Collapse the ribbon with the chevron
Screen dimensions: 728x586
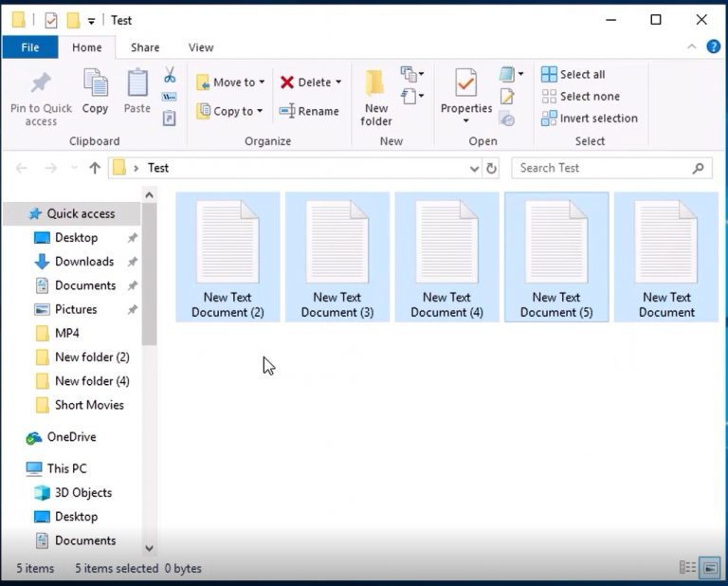coord(692,46)
